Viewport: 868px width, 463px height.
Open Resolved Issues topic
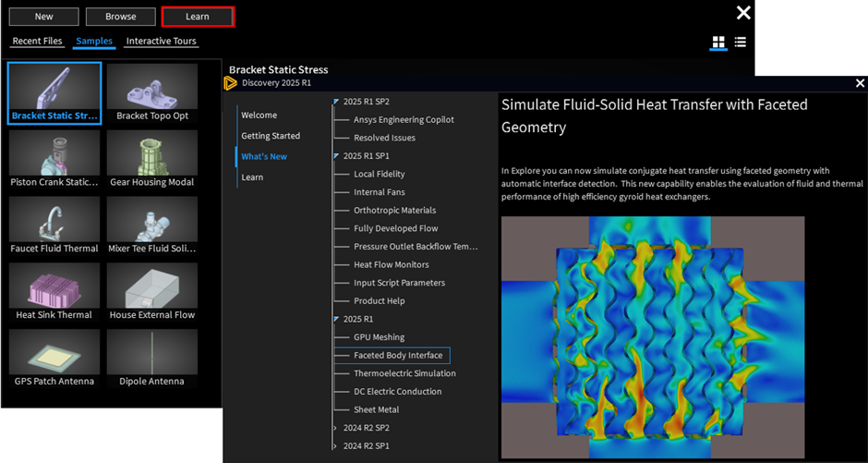(385, 138)
